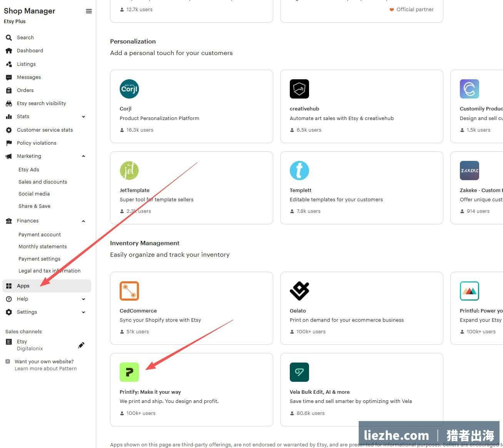
Task: Open Sales and discounts menu item
Action: tap(43, 182)
